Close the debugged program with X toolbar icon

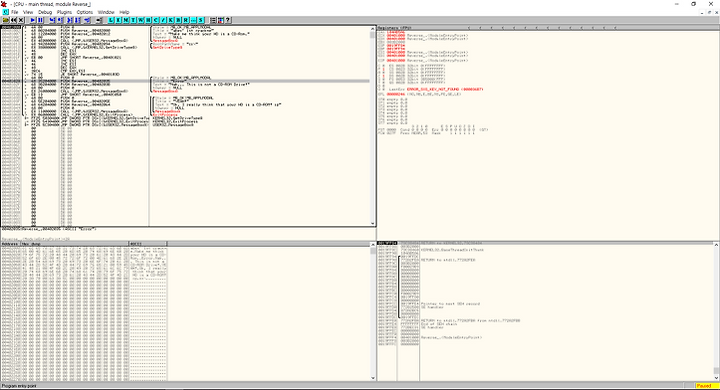tap(21, 20)
